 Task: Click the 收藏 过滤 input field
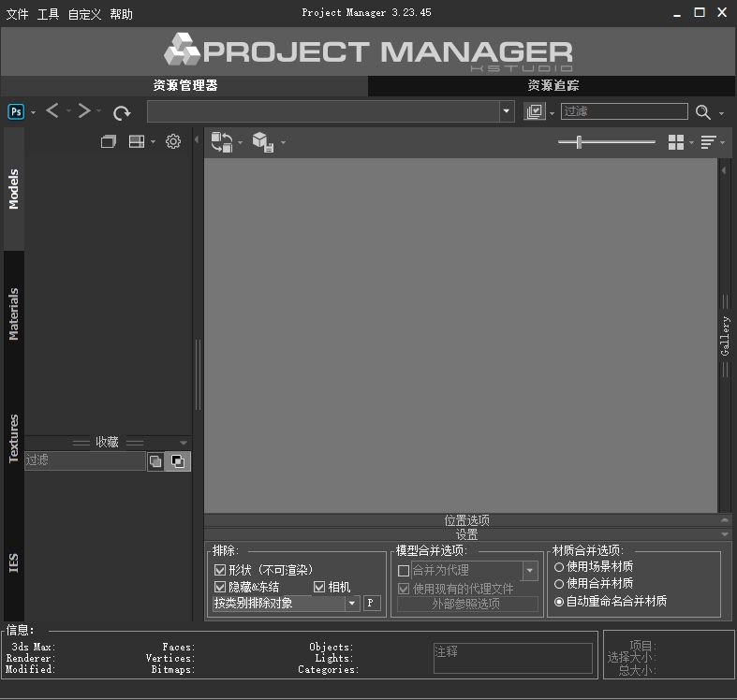pos(85,460)
